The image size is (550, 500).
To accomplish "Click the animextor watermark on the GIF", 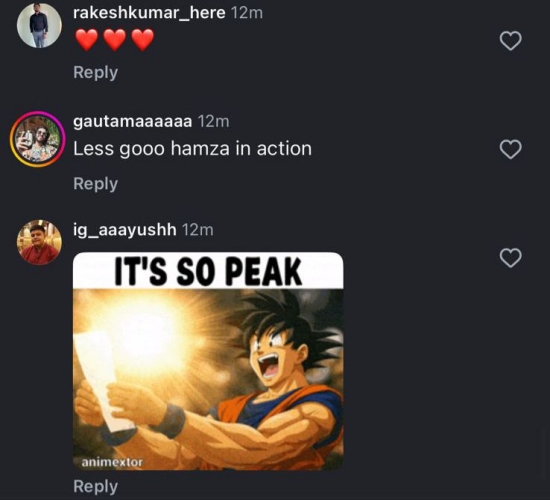I will tap(112, 462).
